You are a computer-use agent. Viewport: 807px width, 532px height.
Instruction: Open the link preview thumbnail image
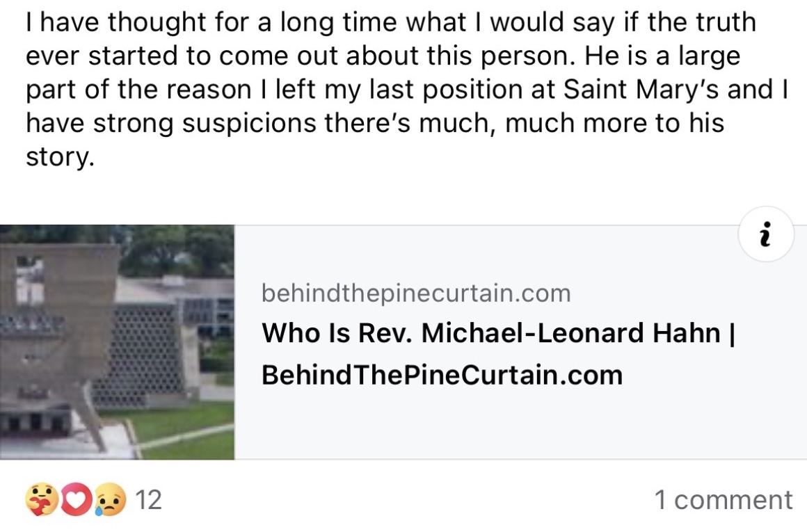tap(117, 342)
